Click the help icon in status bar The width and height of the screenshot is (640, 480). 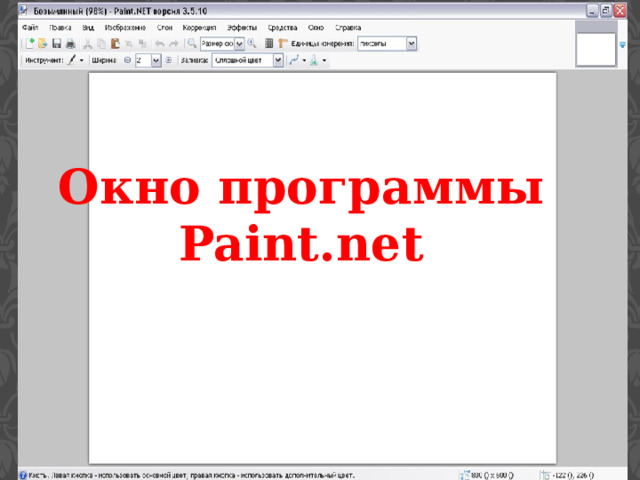click(23, 475)
